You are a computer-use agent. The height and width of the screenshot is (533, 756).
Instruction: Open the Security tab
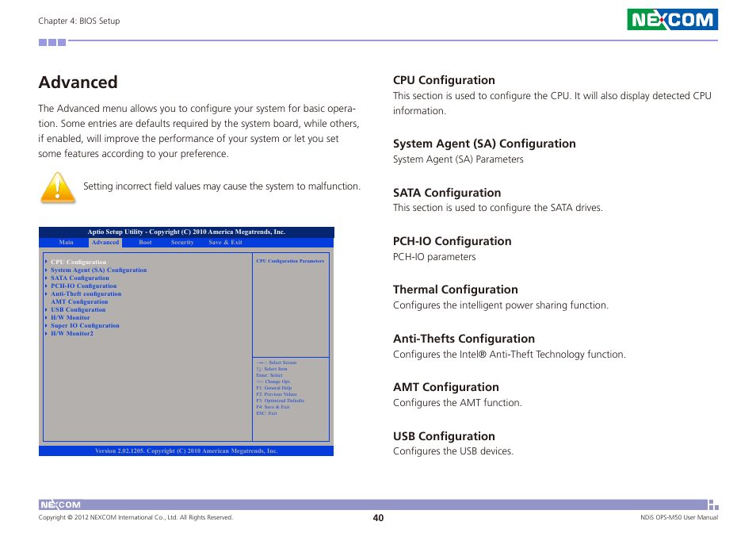pos(182,242)
